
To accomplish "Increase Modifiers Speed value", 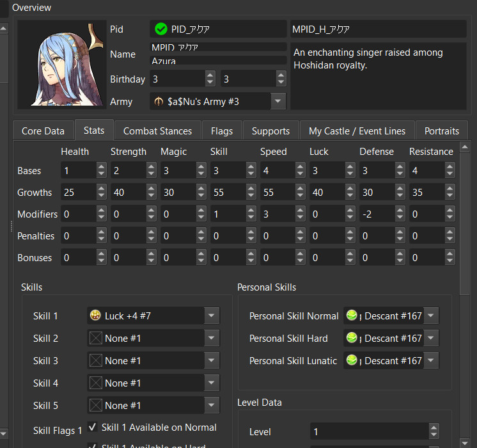I will click(x=301, y=211).
